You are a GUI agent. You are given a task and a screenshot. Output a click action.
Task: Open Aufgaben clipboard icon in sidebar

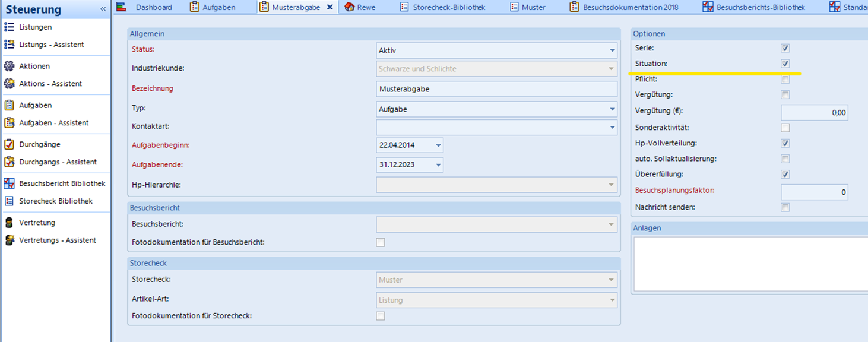coord(9,106)
